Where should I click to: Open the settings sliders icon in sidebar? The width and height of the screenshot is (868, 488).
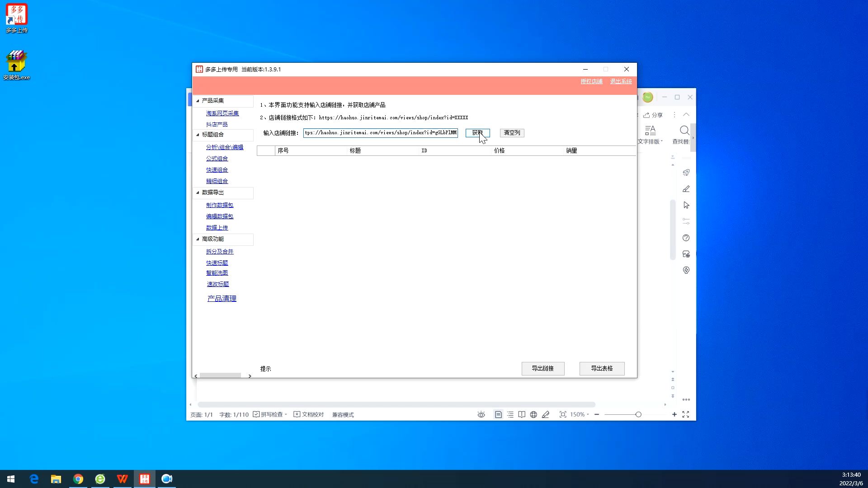(x=686, y=221)
